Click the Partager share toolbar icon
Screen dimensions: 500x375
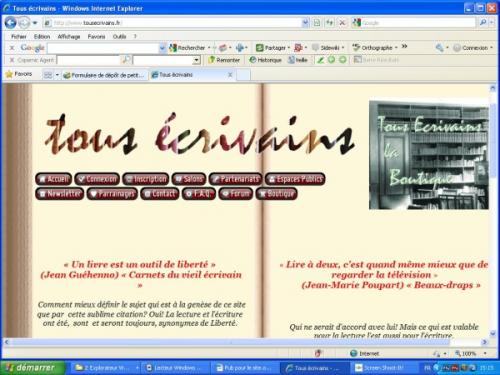tap(273, 48)
